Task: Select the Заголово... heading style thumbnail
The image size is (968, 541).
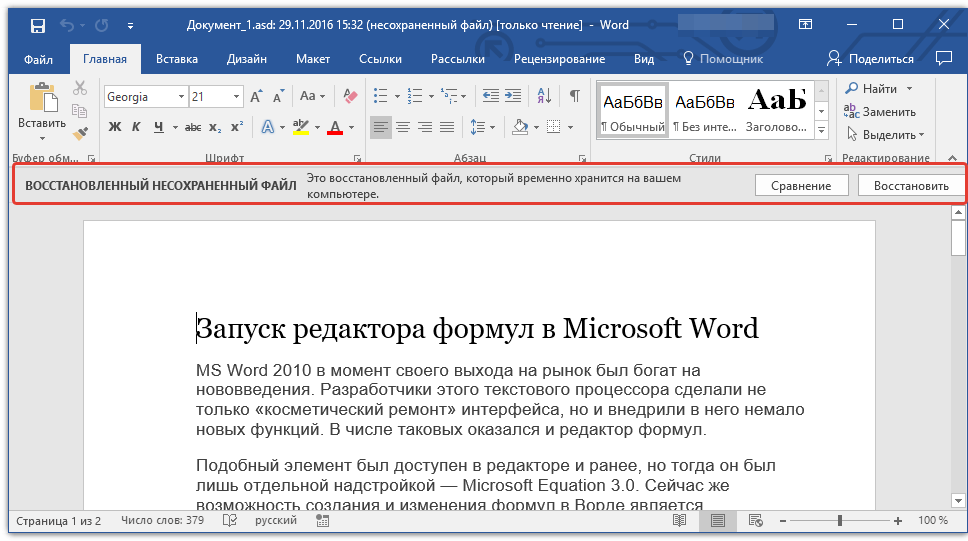Action: [x=777, y=109]
